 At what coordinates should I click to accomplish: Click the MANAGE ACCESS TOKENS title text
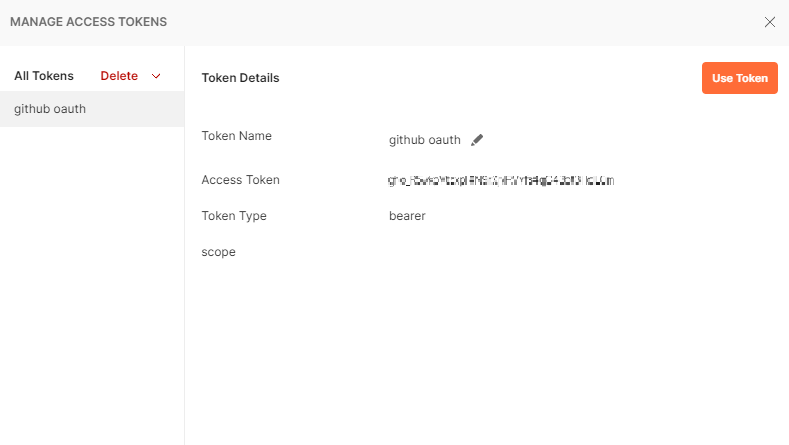click(x=88, y=22)
